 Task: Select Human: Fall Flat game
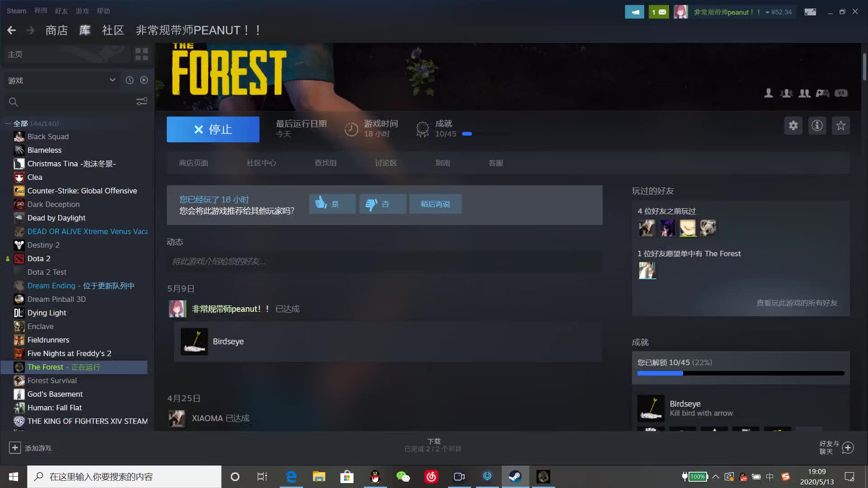tap(54, 408)
